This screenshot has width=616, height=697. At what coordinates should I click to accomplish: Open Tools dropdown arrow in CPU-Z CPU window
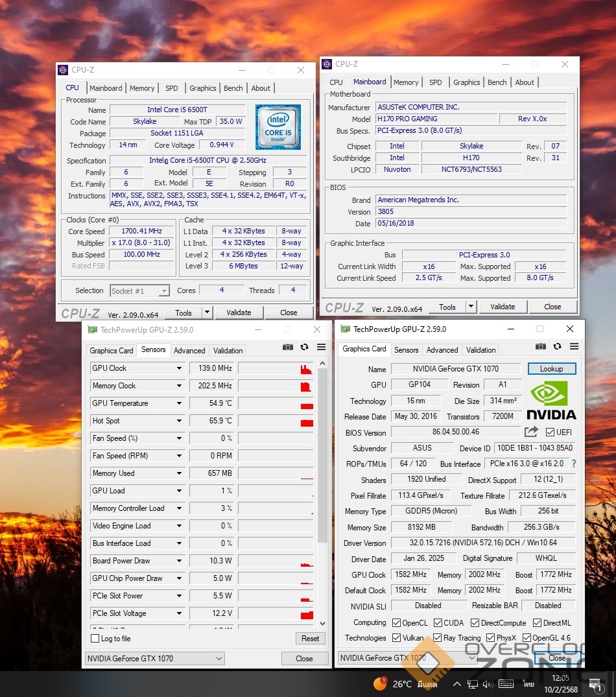[207, 313]
